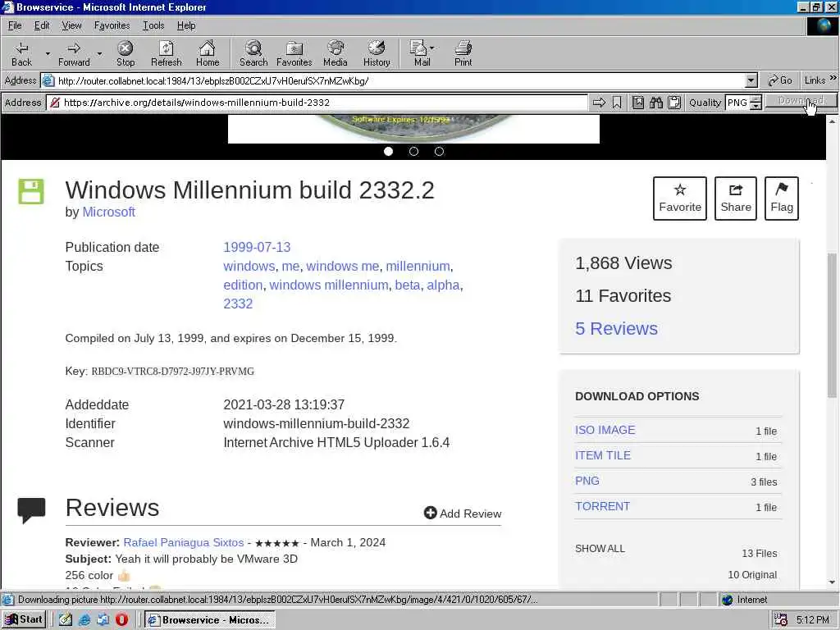Open the Browservice bookmarks list icon
The height and width of the screenshot is (630, 840).
[638, 103]
